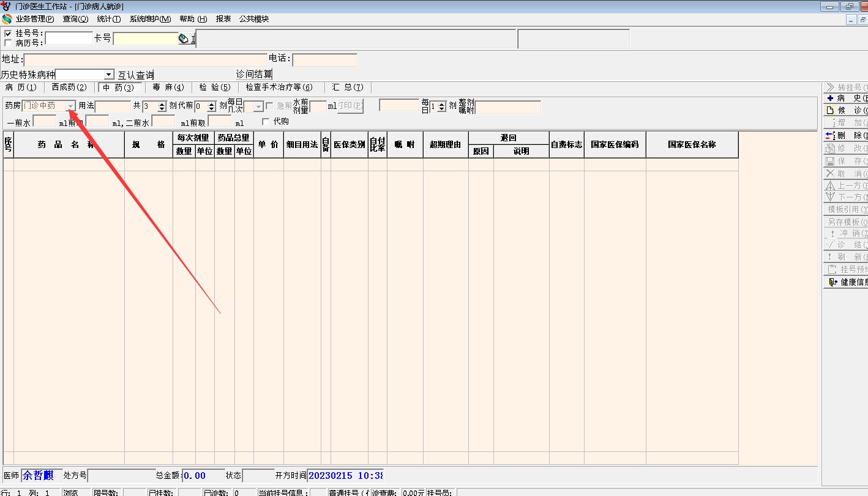Click the 处方号 field at the bottom

coord(122,475)
